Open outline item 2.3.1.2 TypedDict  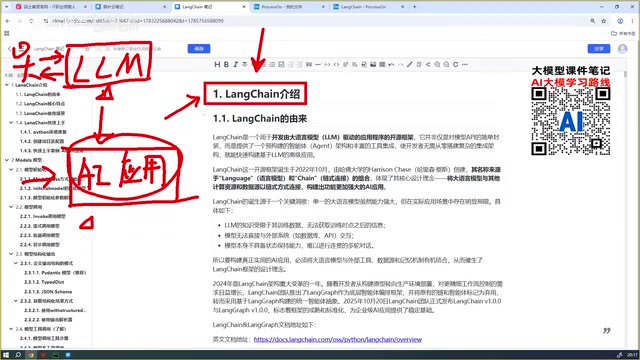click(x=44, y=282)
